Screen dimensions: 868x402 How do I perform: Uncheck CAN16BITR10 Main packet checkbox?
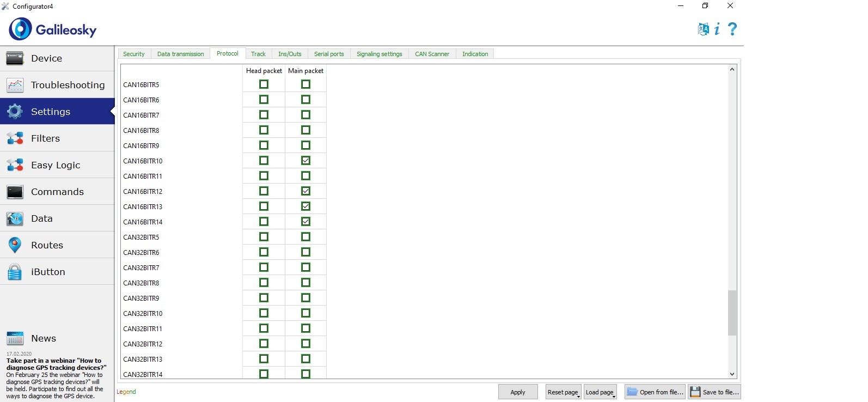pyautogui.click(x=305, y=161)
